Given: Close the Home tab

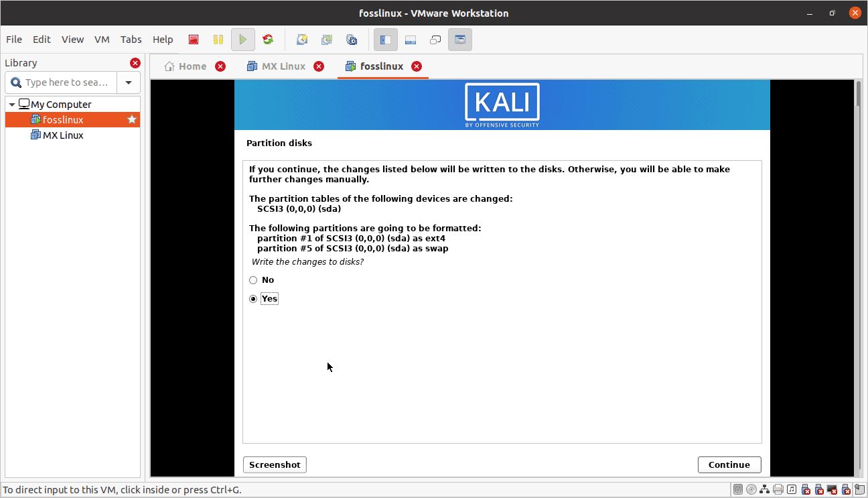Looking at the screenshot, I should pos(220,66).
